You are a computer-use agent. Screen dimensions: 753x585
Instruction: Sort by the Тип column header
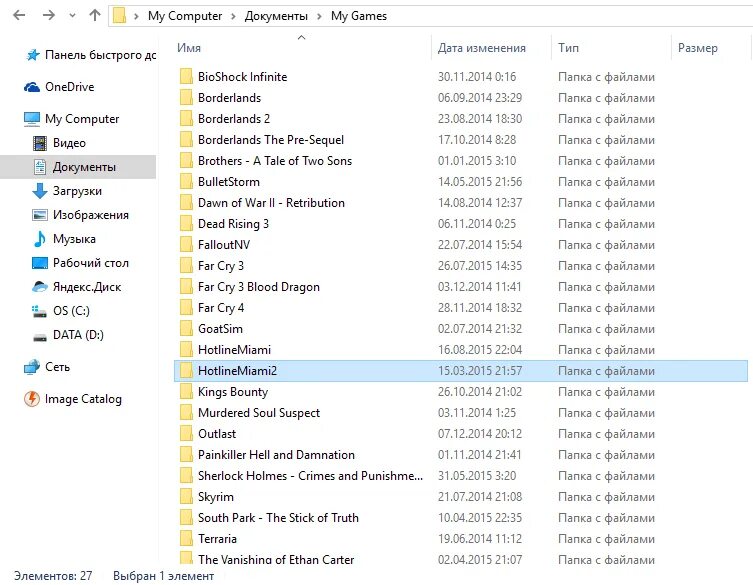[x=568, y=48]
